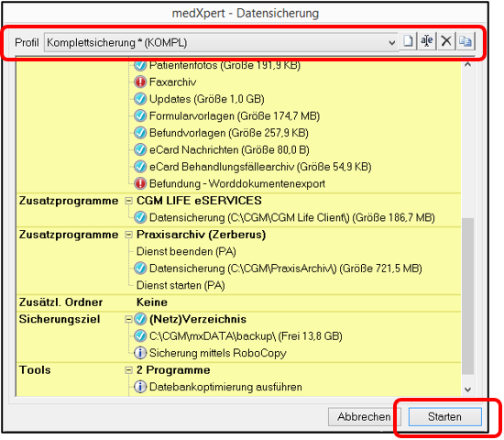
Task: Toggle the Formularvorlagen checkmark
Action: [140, 115]
